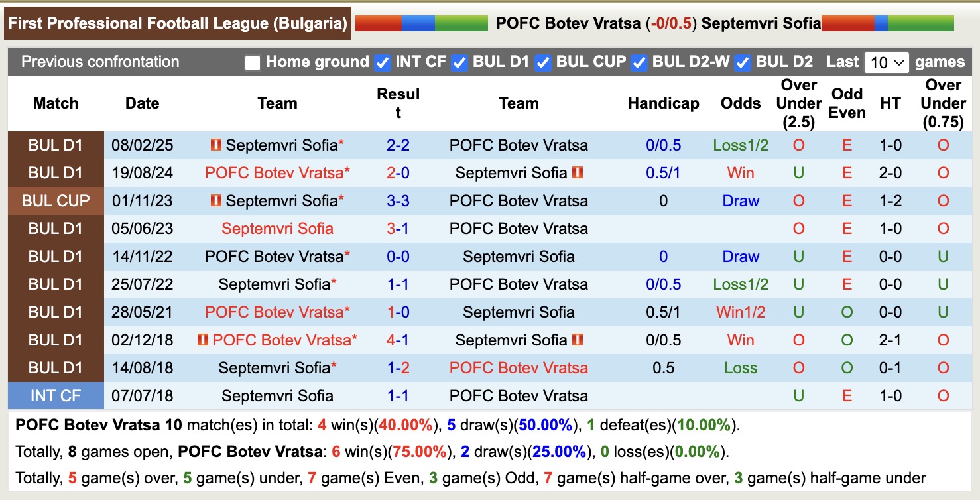The width and height of the screenshot is (980, 500).
Task: Click the blue segment of the left form bar
Action: [x=418, y=24]
